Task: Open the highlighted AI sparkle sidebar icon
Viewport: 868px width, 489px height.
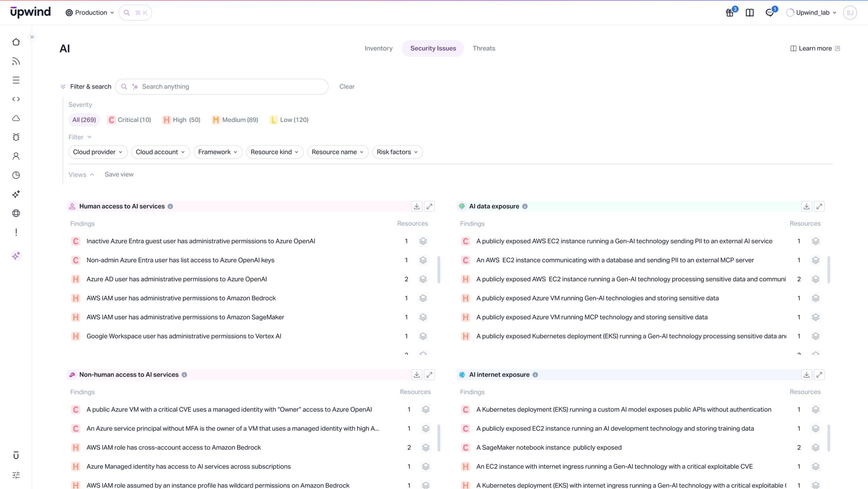Action: point(16,256)
